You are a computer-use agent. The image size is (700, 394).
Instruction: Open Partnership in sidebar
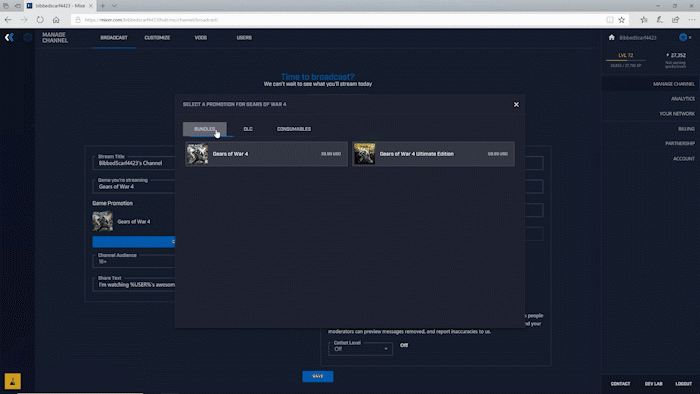(x=680, y=144)
